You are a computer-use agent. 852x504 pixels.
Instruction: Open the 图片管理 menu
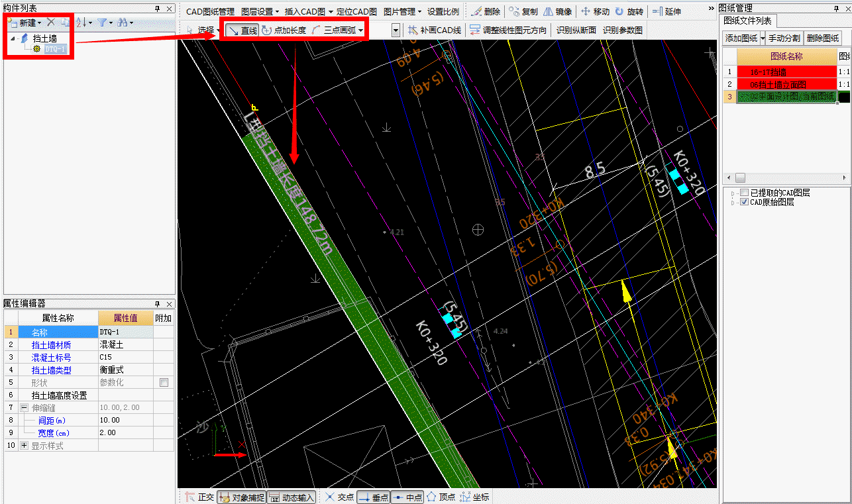pyautogui.click(x=402, y=11)
